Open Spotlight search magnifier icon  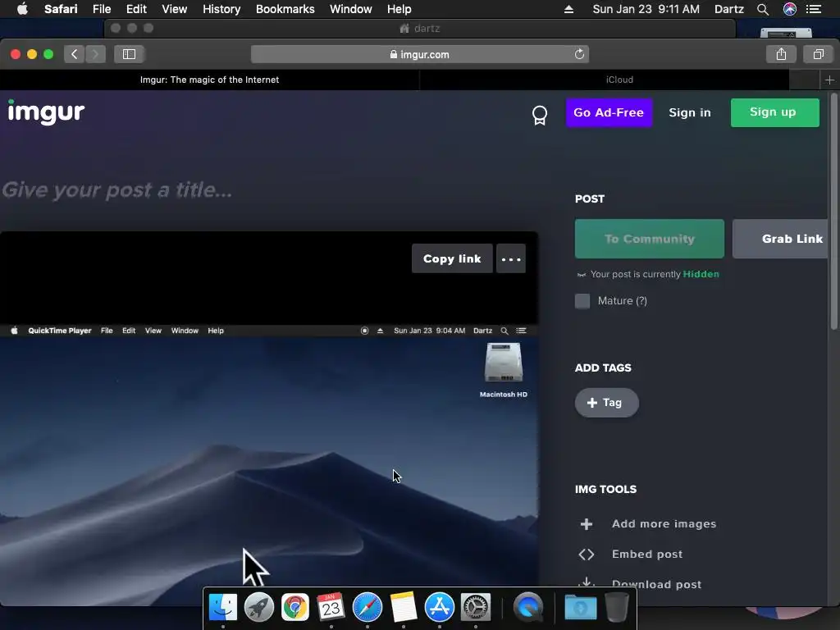pos(763,9)
